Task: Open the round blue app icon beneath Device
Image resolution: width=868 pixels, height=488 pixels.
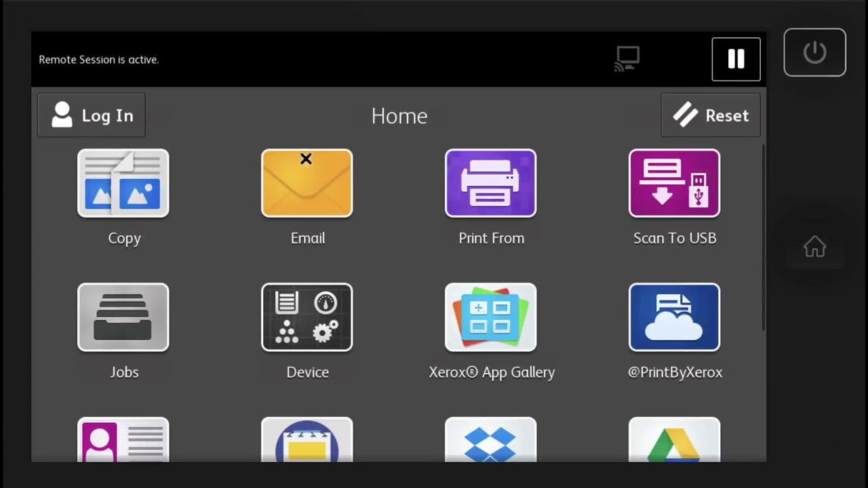Action: pyautogui.click(x=307, y=440)
